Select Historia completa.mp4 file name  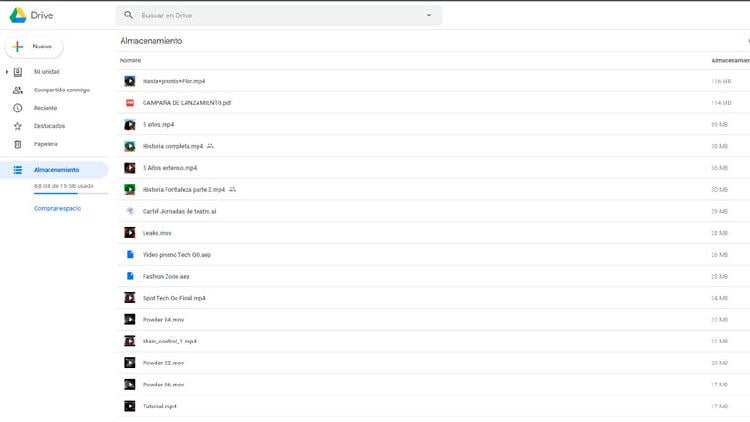pos(173,146)
